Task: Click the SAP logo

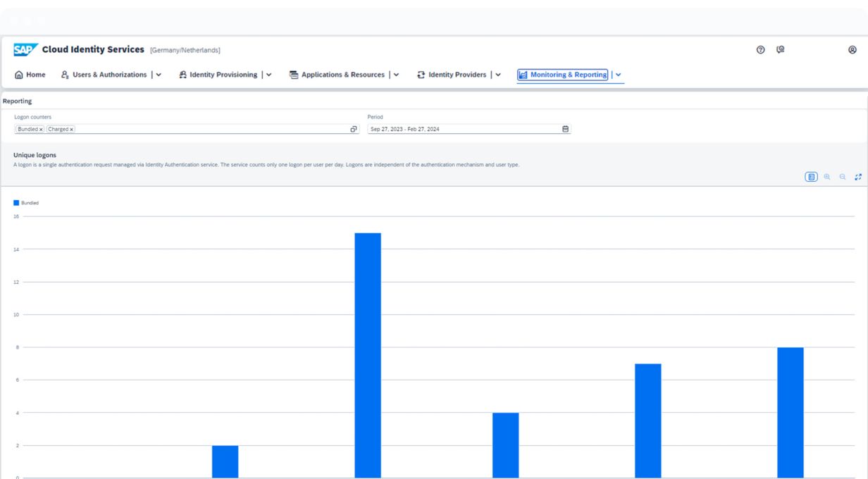Action: (x=25, y=50)
